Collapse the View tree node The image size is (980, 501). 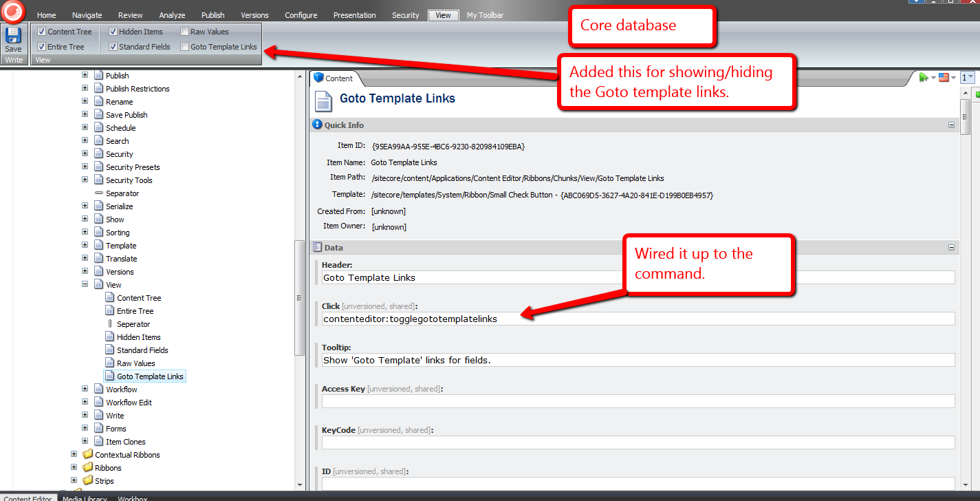(85, 284)
